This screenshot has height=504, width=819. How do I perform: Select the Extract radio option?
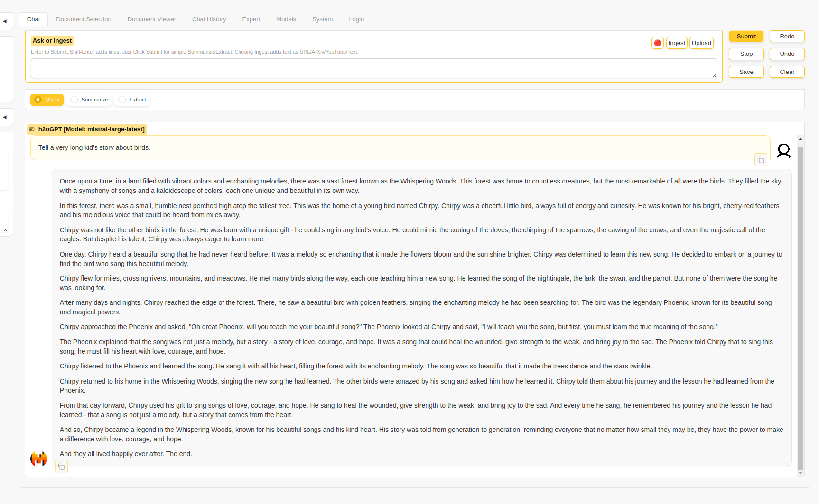[x=132, y=100]
